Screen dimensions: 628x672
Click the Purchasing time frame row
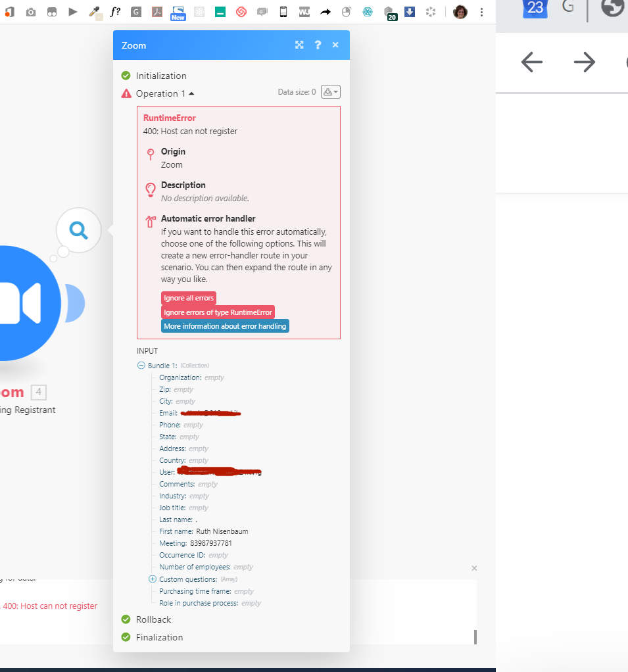206,591
